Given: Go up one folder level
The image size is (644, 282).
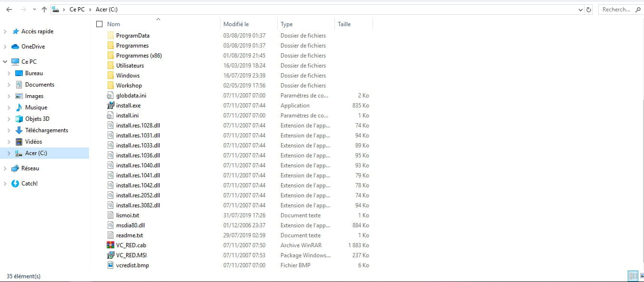Looking at the screenshot, I should pyautogui.click(x=44, y=10).
